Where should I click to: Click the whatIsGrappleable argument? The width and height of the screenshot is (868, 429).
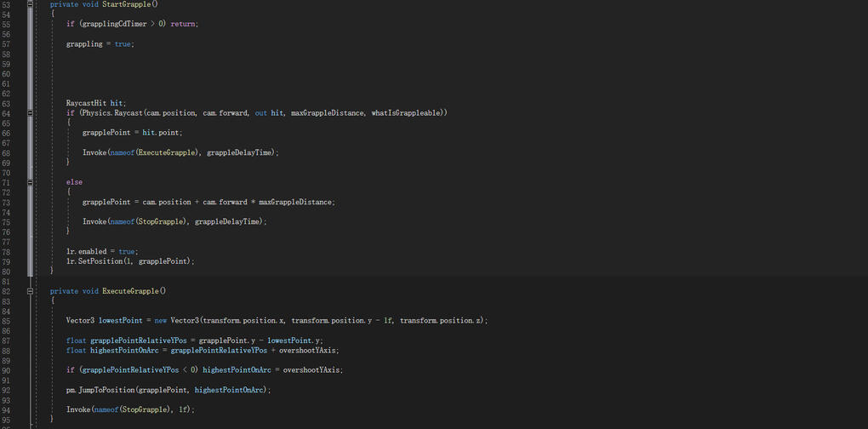pos(407,113)
